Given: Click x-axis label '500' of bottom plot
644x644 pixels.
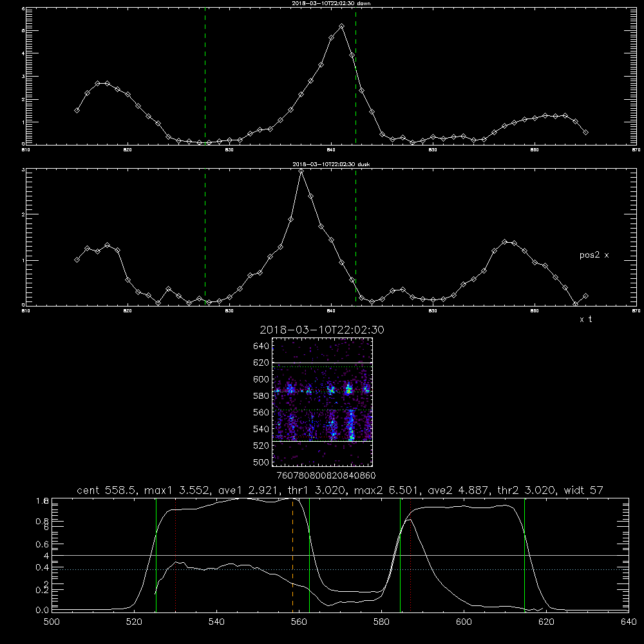Looking at the screenshot, I should (52, 622).
